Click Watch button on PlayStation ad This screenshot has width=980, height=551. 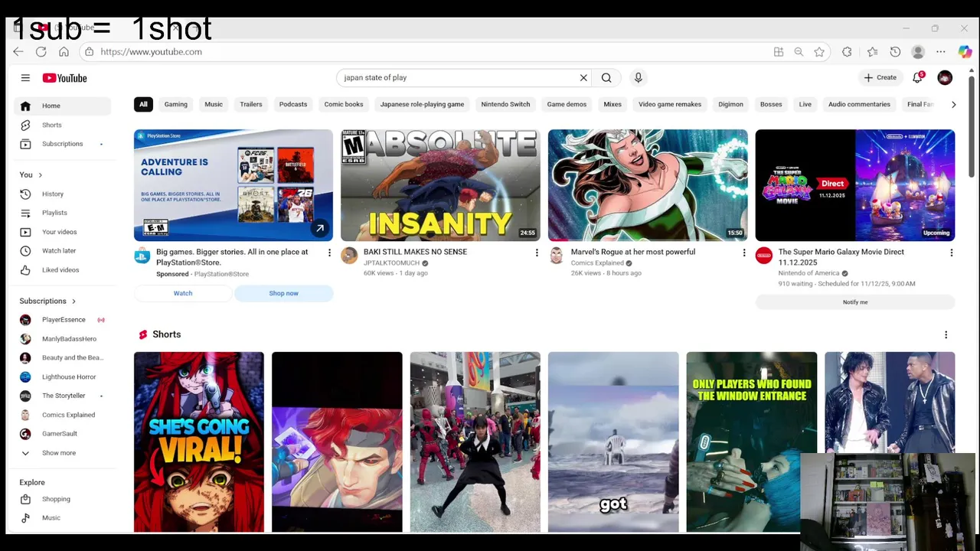(183, 293)
